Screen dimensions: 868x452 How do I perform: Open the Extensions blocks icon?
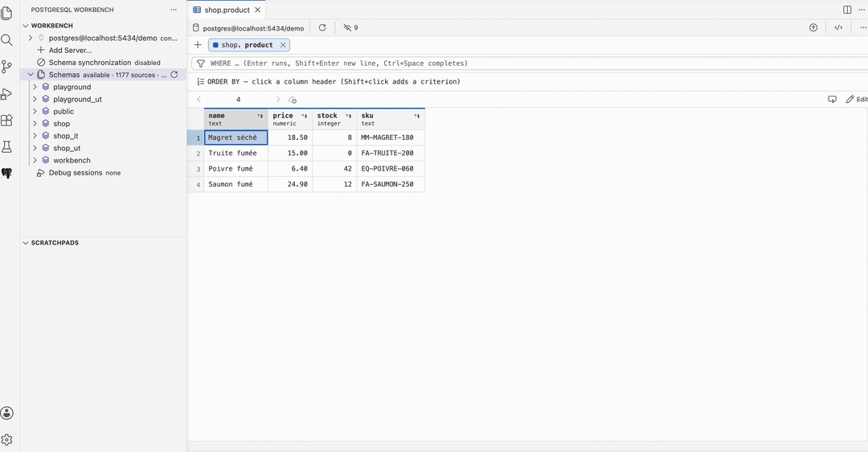pos(6,120)
